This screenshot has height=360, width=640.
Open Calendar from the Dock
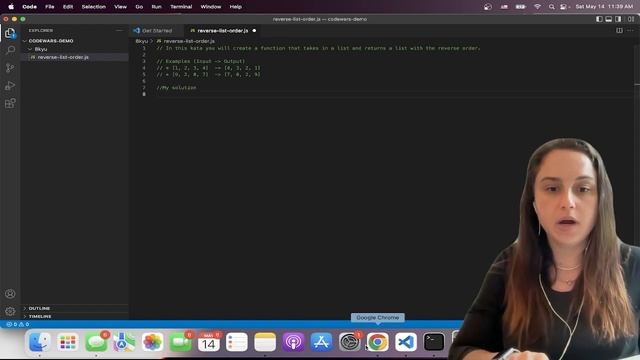click(209, 342)
